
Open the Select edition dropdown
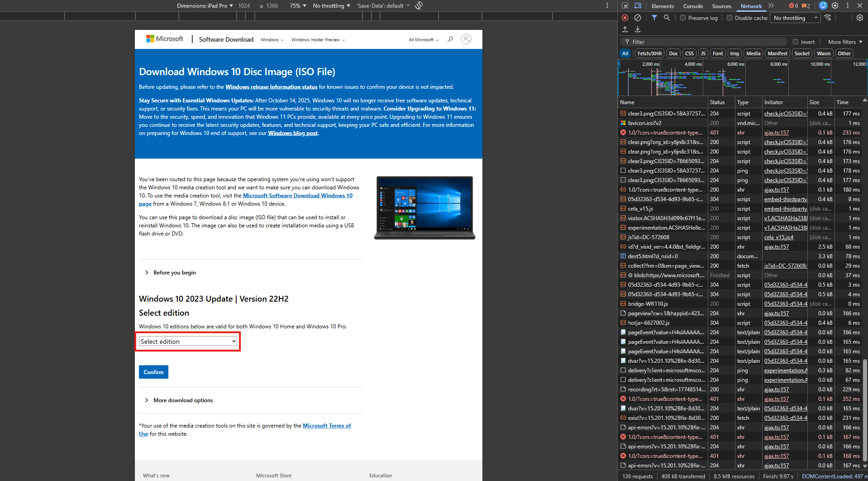pyautogui.click(x=188, y=341)
